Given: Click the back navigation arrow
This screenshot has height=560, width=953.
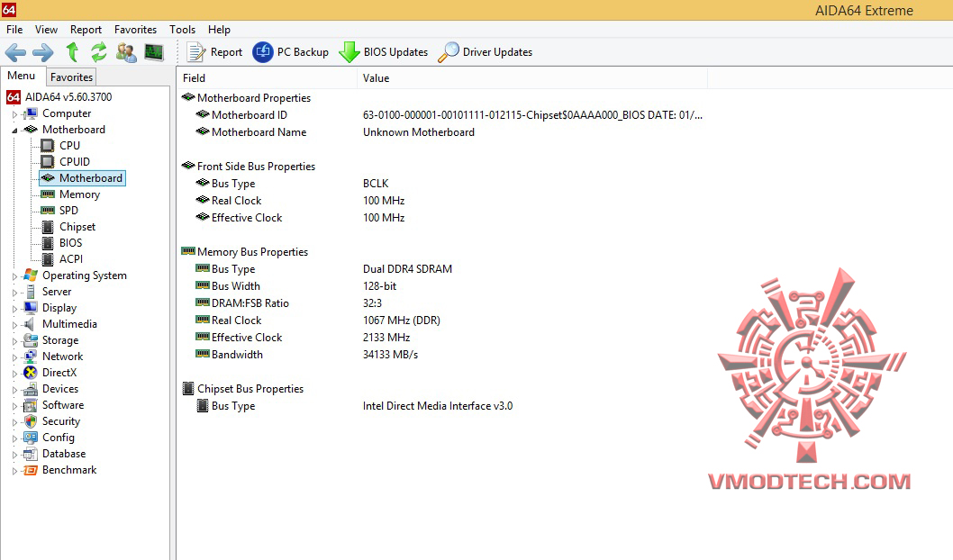Looking at the screenshot, I should (x=15, y=52).
